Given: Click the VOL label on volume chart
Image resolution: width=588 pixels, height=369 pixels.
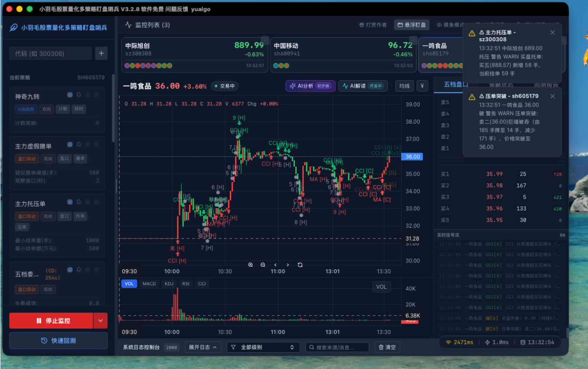Looking at the screenshot, I should coord(381,287).
